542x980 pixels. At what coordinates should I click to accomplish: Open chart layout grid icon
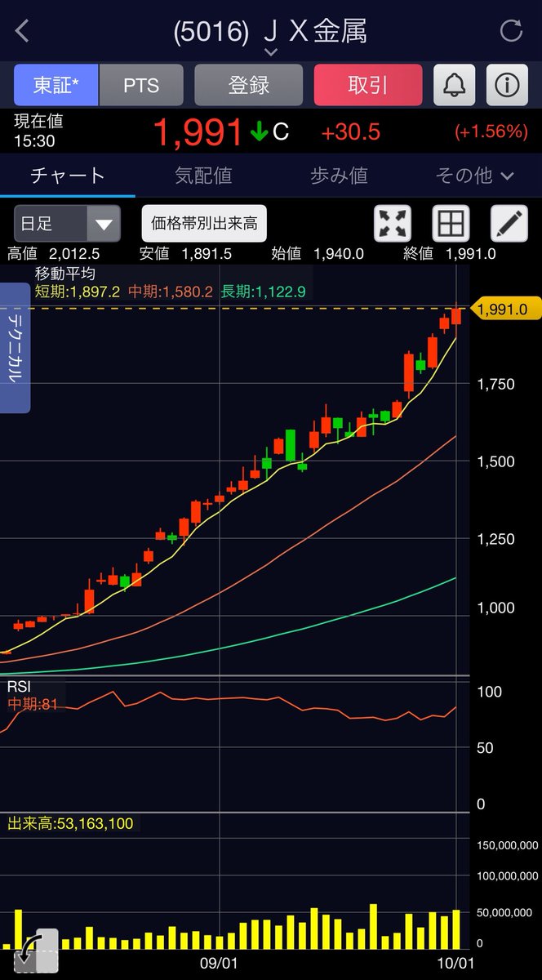[451, 223]
